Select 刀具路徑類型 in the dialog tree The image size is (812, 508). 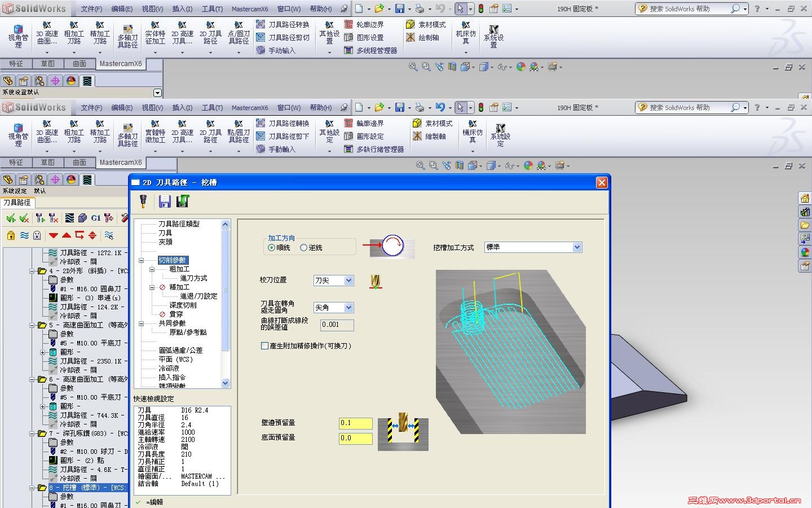click(x=179, y=224)
